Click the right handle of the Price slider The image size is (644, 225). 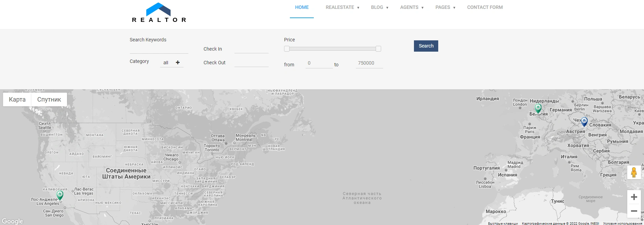(378, 49)
